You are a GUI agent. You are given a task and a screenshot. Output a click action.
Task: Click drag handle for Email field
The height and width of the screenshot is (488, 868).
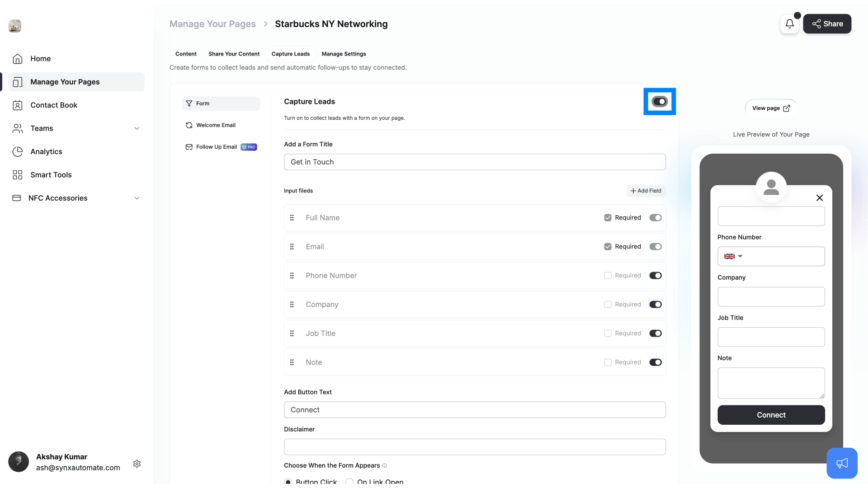pyautogui.click(x=292, y=247)
